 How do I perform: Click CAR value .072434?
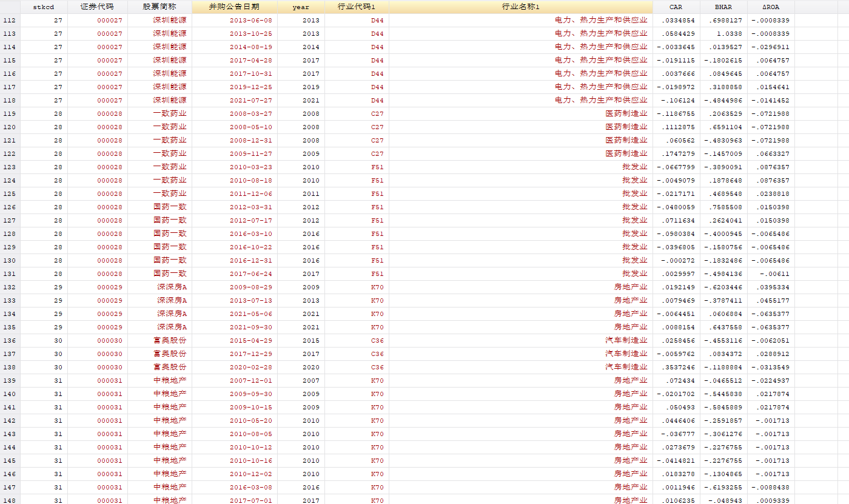click(x=680, y=380)
